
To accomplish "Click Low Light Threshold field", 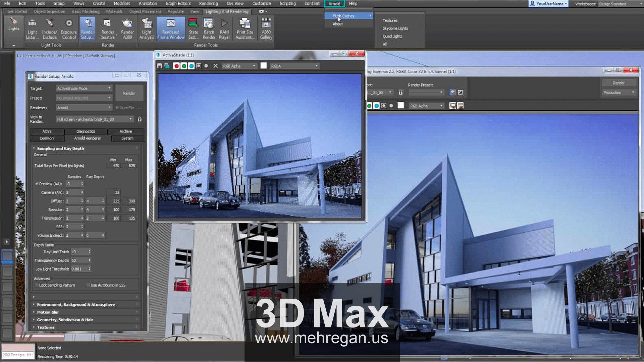I will pos(81,269).
